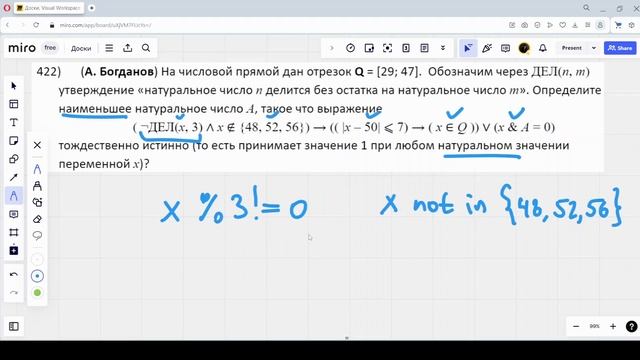Go back in browser history
This screenshot has width=640, height=360.
[7, 25]
